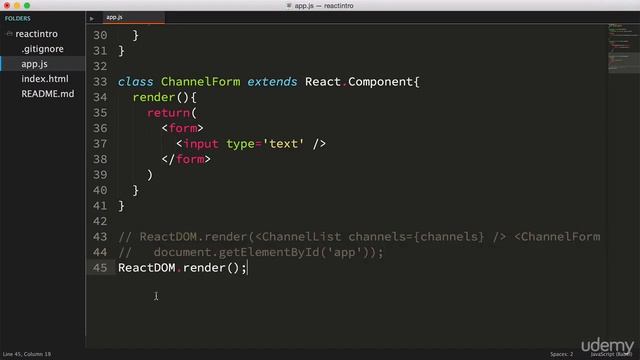Click the FOLDERS sidebar header
Screen dimensions: 640x360
click(18, 18)
